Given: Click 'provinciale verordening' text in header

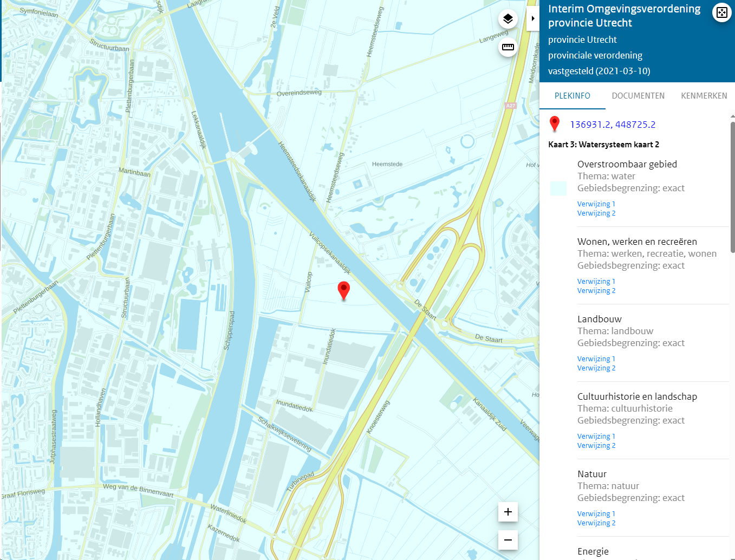Looking at the screenshot, I should click(595, 55).
